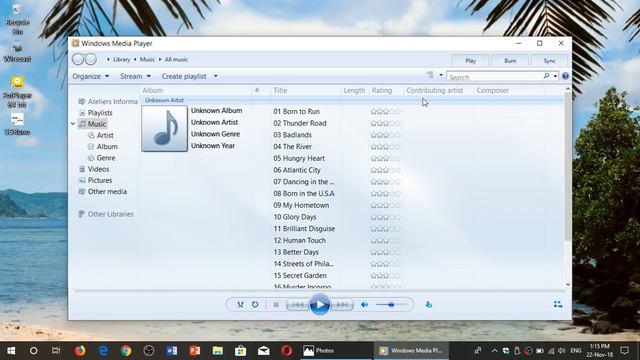Select Music in the breadcrumb
Image resolution: width=640 pixels, height=360 pixels.
147,60
